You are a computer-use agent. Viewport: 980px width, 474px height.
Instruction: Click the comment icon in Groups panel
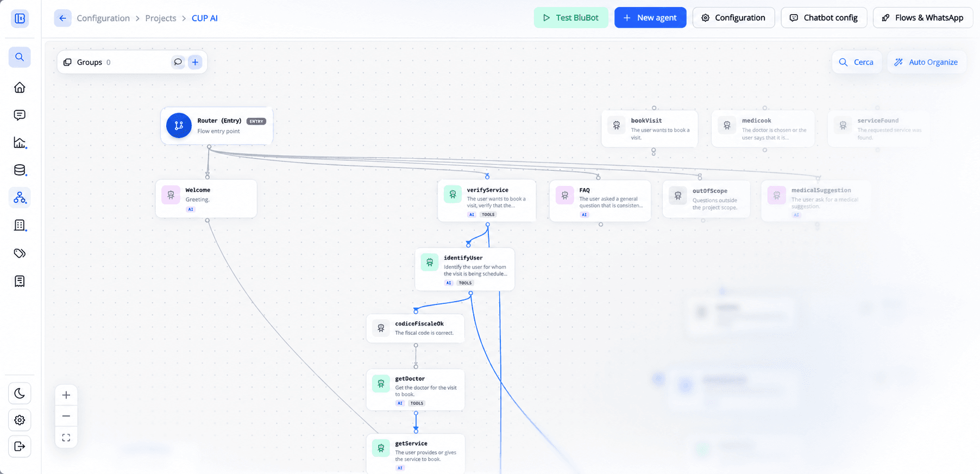pos(178,62)
